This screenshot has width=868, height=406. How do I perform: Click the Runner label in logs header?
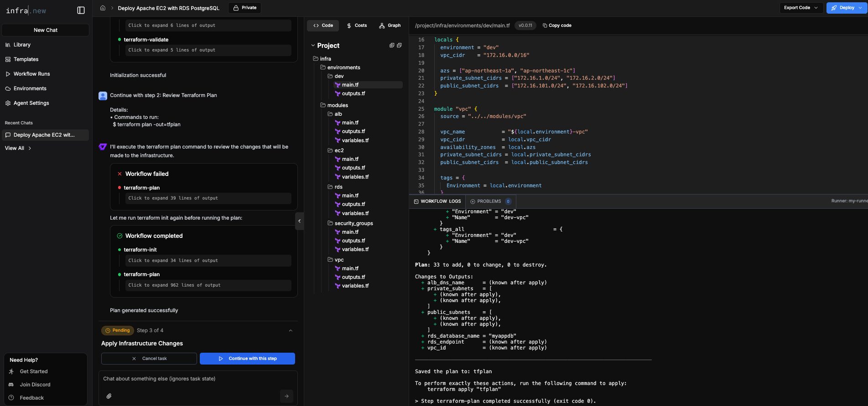pyautogui.click(x=849, y=201)
